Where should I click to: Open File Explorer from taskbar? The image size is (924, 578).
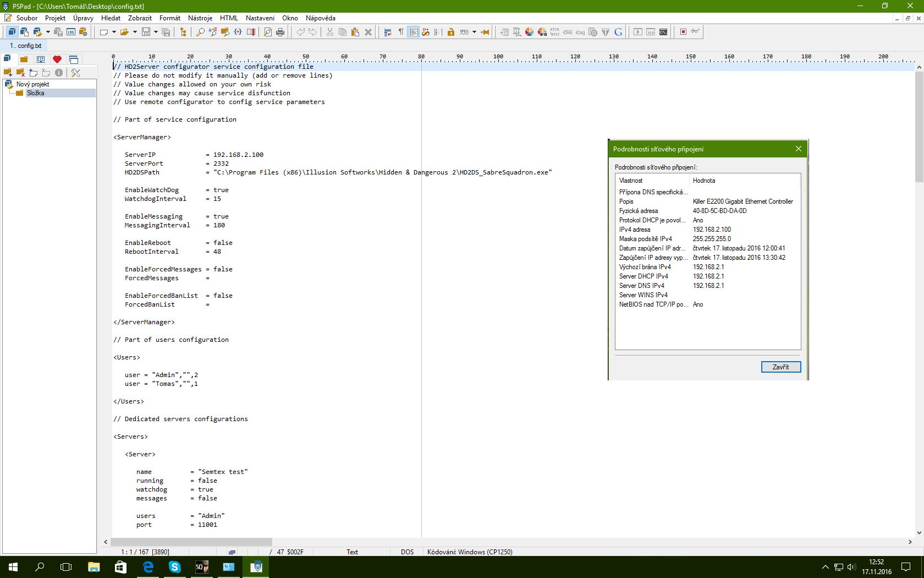[94, 567]
